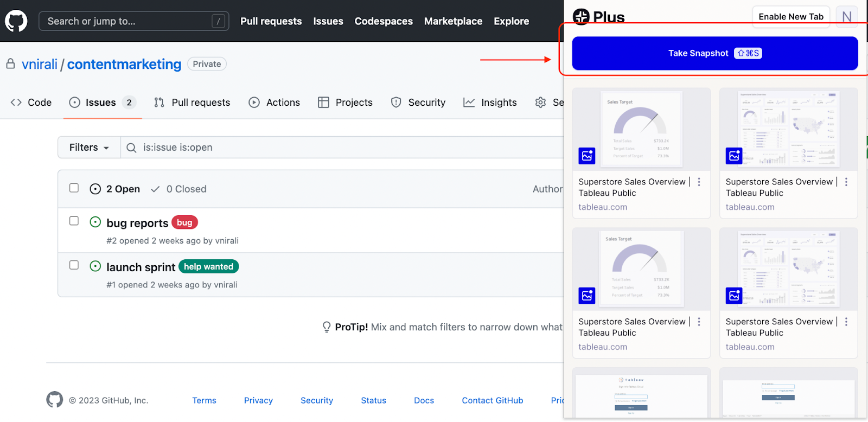Screen dimensions: 868x422
Task: Click the ProTip lightbulb icon
Action: pyautogui.click(x=327, y=327)
